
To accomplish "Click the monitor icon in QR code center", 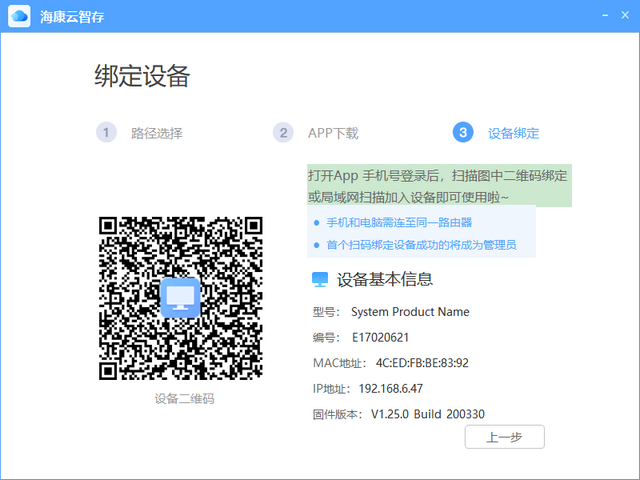I will click(x=180, y=298).
